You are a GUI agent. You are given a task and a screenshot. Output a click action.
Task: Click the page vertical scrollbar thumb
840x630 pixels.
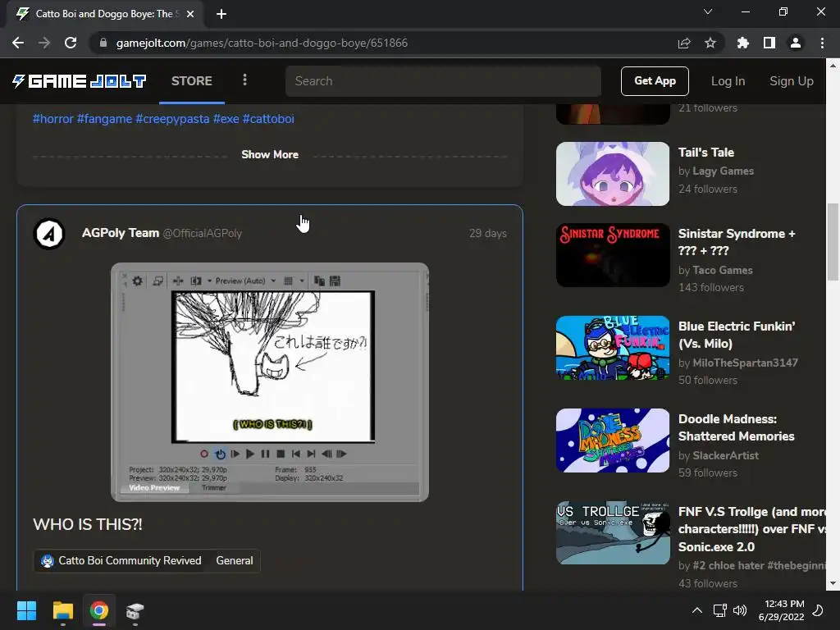833,242
